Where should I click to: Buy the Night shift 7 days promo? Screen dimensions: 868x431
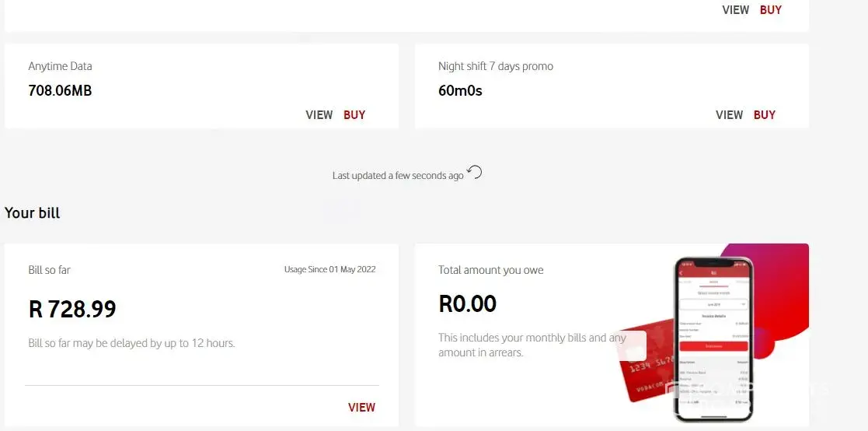coord(765,114)
